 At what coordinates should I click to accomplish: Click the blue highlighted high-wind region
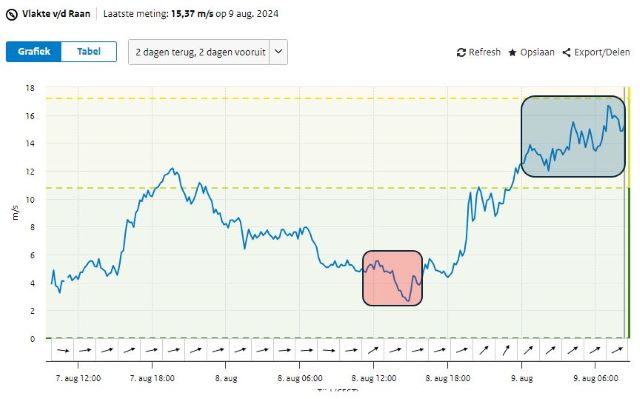(x=573, y=136)
